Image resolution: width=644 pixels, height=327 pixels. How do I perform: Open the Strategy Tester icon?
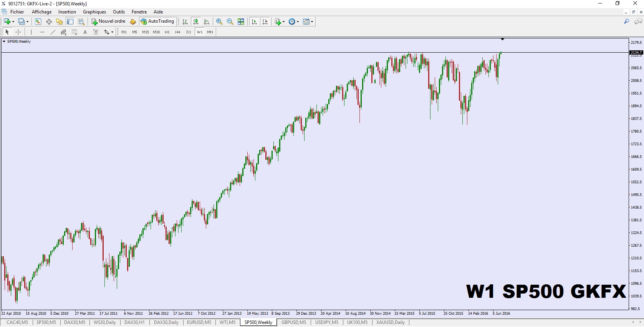click(x=81, y=22)
